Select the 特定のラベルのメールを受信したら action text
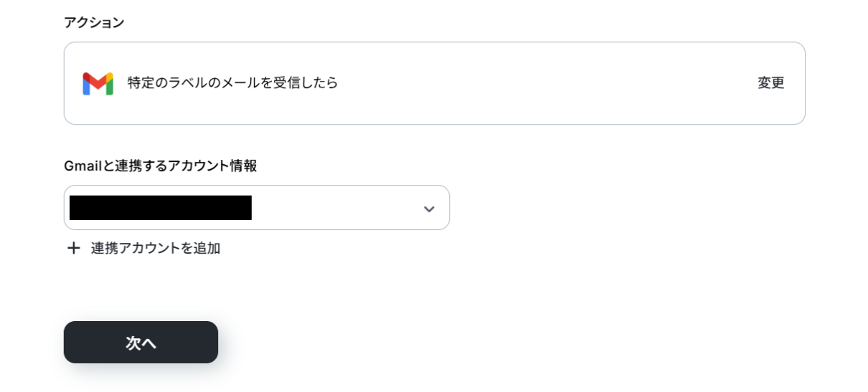The height and width of the screenshot is (392, 868). pyautogui.click(x=232, y=83)
